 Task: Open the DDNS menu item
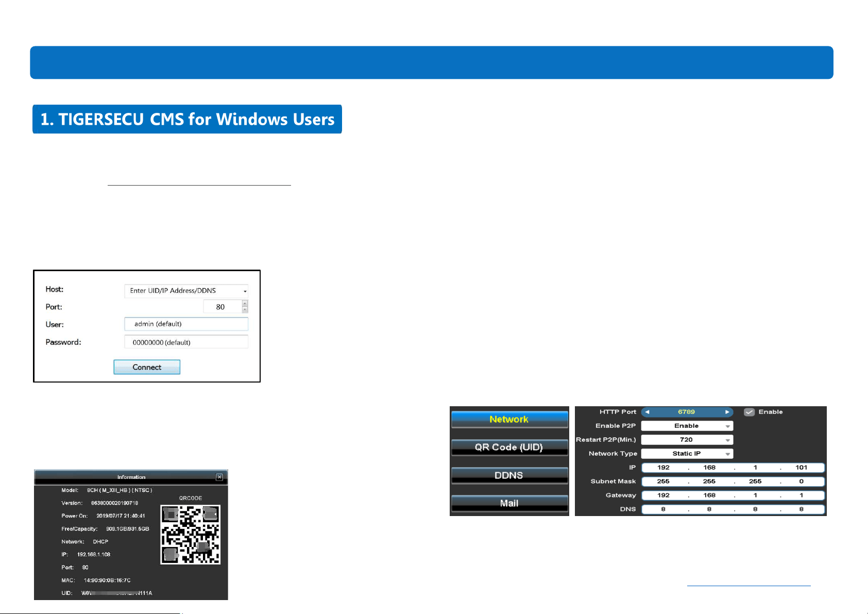coord(509,475)
